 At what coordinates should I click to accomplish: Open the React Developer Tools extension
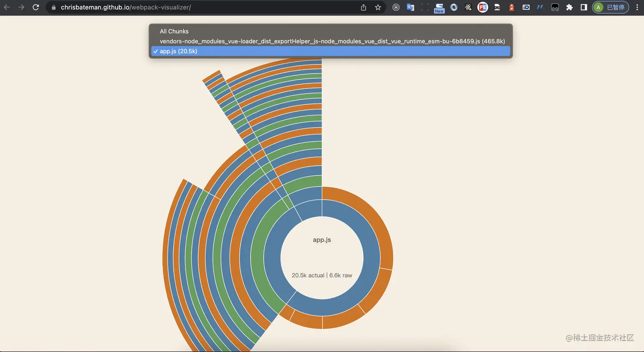click(468, 7)
